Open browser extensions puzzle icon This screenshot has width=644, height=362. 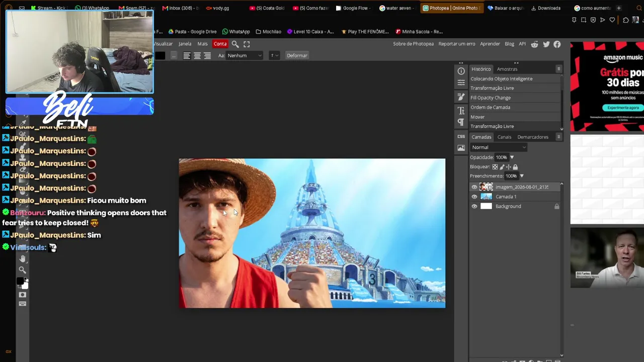point(625,20)
